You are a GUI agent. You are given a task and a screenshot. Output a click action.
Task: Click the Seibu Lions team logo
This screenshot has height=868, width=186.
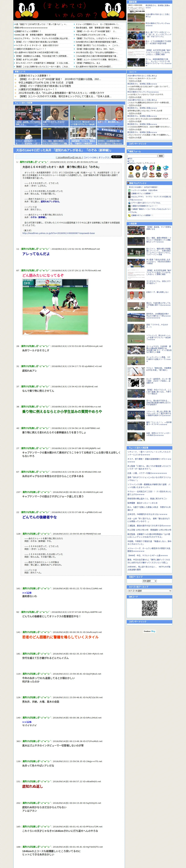[x=166, y=175]
